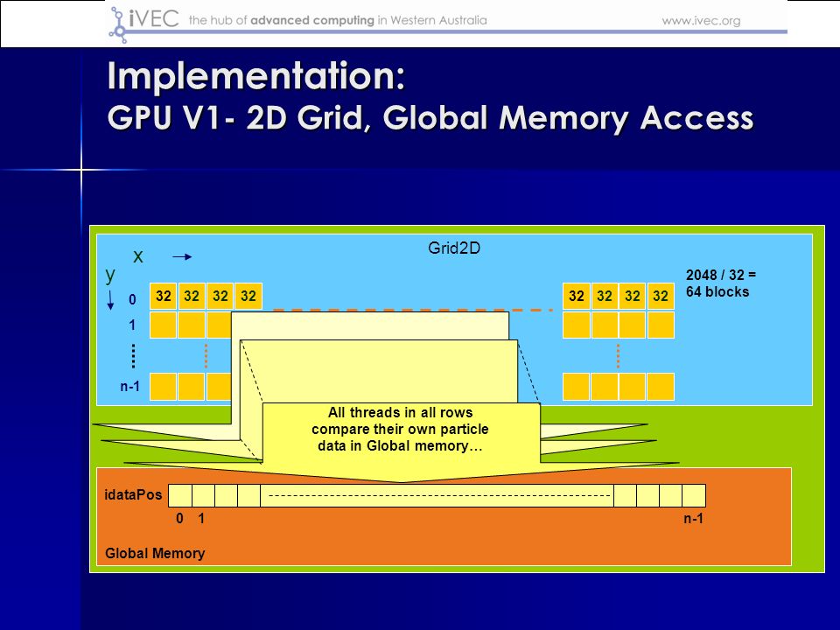Image resolution: width=840 pixels, height=630 pixels.
Task: Click the y axis label
Action: click(110, 276)
